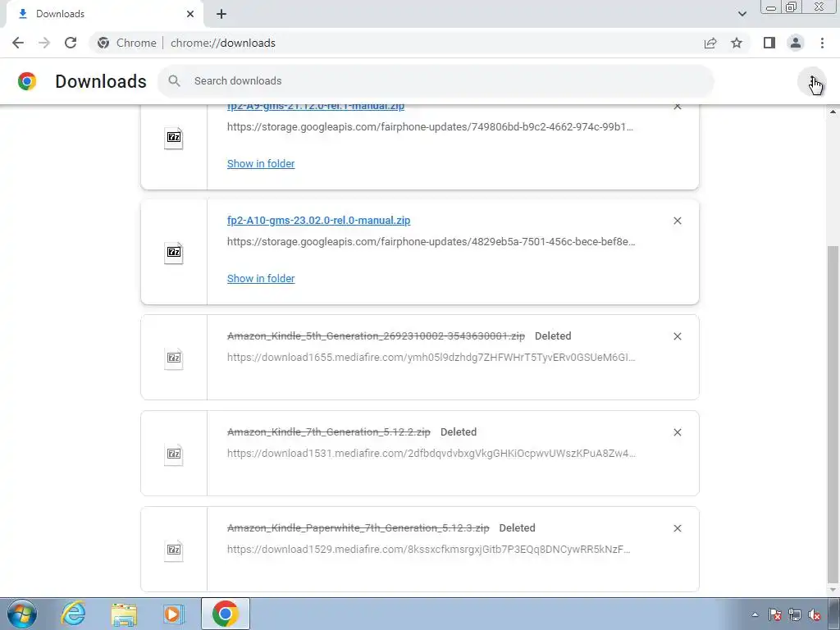The image size is (840, 630).
Task: Open Chrome three-dot menu
Action: (x=822, y=43)
